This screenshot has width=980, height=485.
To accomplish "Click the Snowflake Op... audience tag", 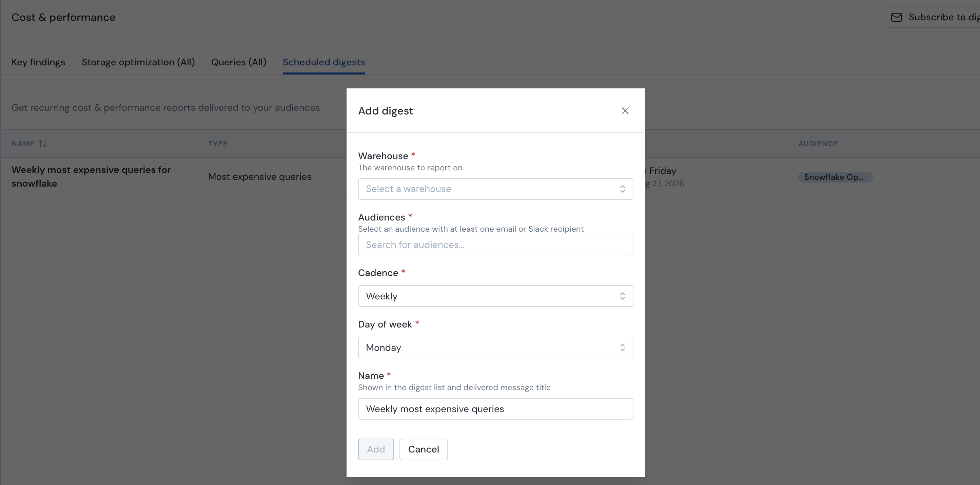I will pyautogui.click(x=835, y=177).
